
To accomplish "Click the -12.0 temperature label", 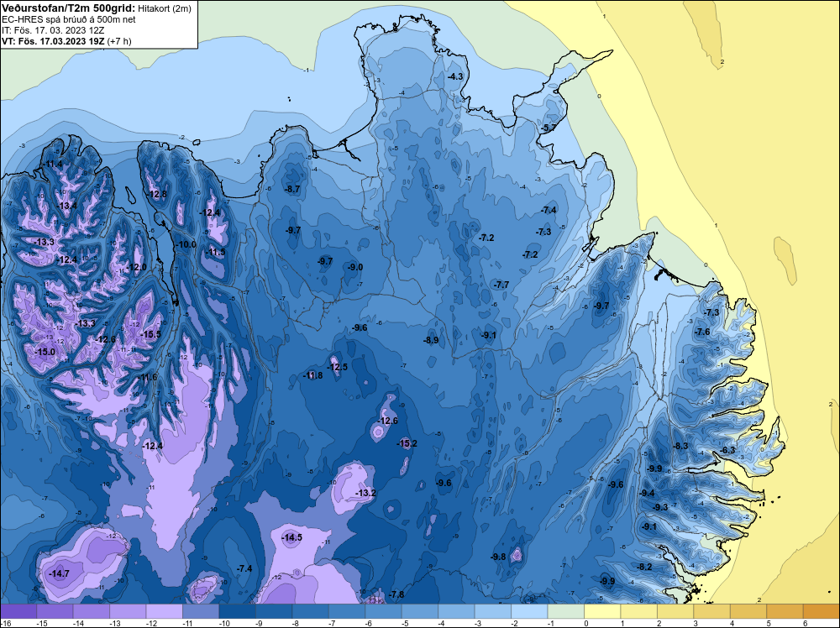I will 137,268.
